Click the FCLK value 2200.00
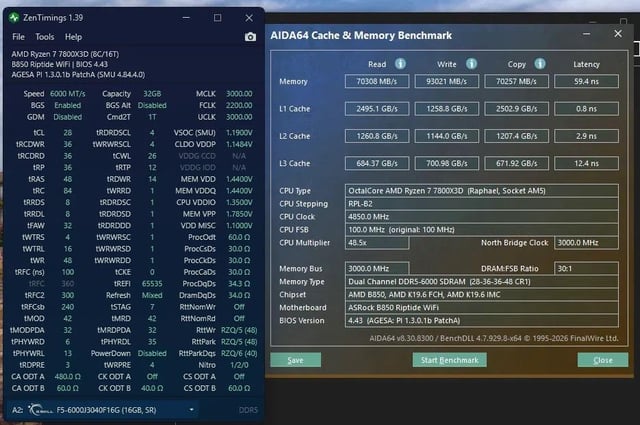 239,105
